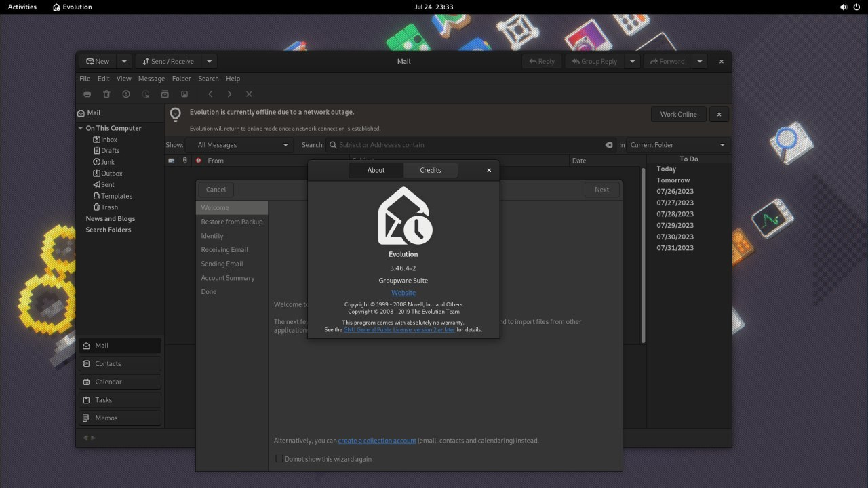Image resolution: width=868 pixels, height=488 pixels.
Task: Select the Junk folder
Action: (x=108, y=162)
